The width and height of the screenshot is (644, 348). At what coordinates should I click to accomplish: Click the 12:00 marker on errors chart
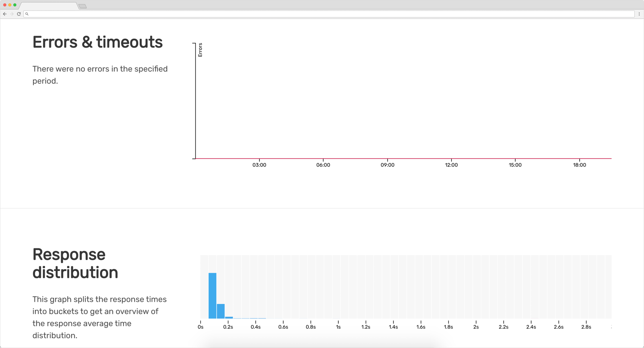click(451, 165)
